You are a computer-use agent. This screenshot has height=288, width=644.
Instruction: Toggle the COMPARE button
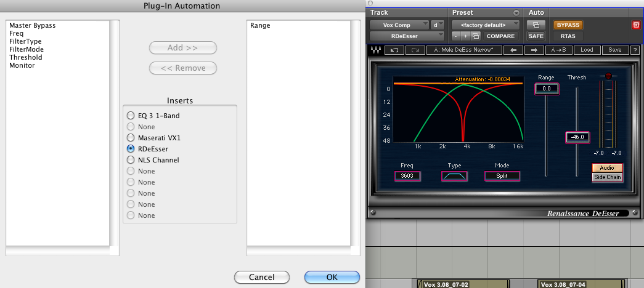[x=500, y=36]
